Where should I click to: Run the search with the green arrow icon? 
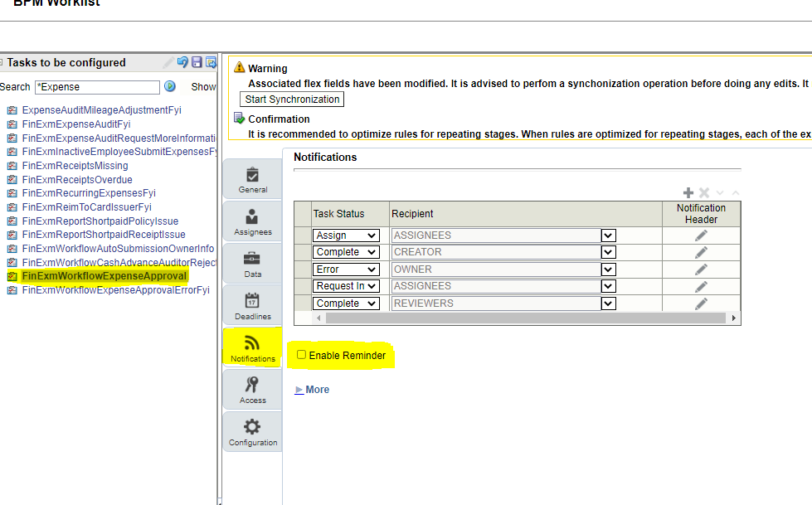coord(170,86)
